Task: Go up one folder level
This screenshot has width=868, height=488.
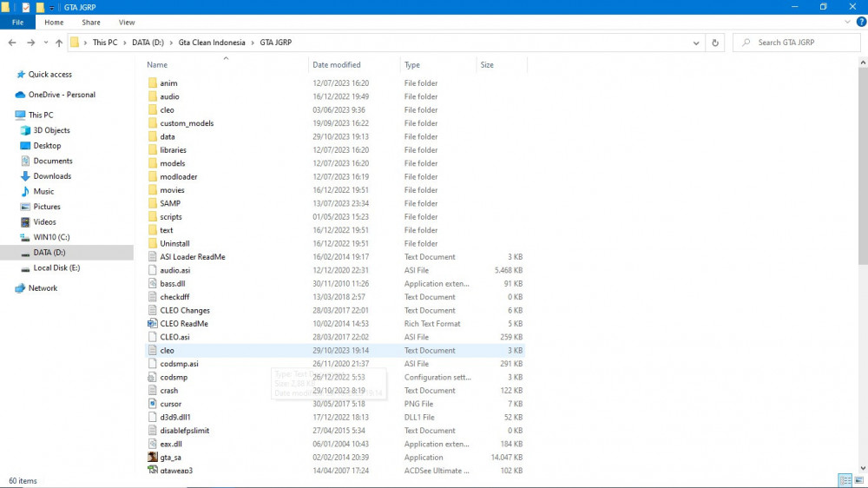Action: [59, 43]
